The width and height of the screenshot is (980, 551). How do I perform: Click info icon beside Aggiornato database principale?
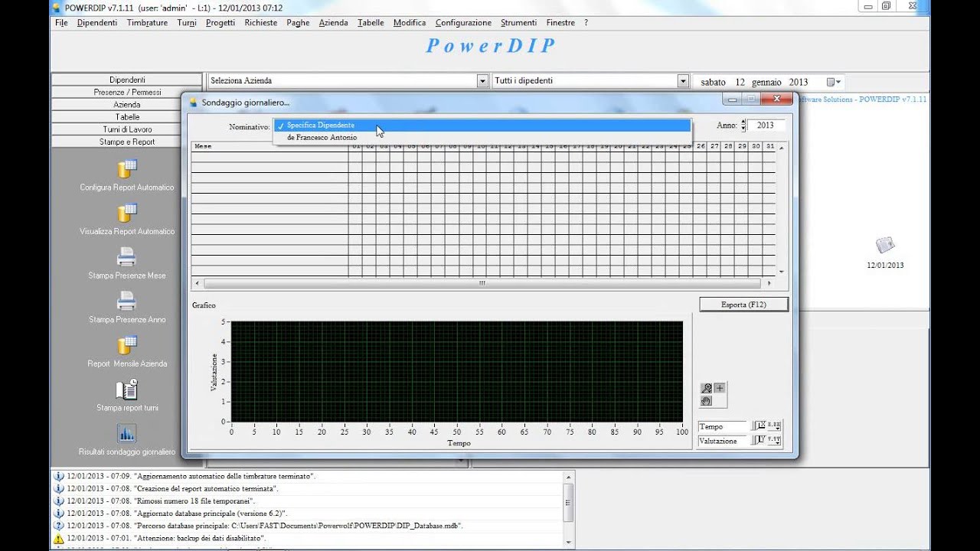point(58,513)
